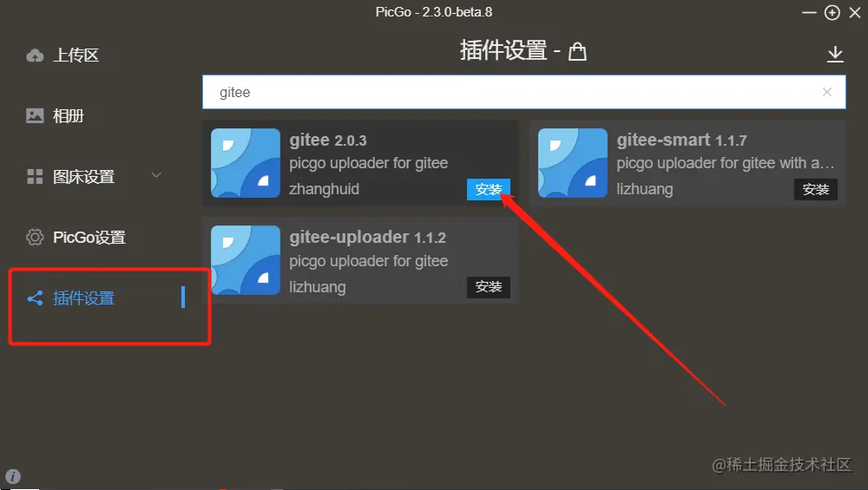Click the gitee-smart plugin logo thumbnail
The image size is (868, 490).
coord(572,163)
